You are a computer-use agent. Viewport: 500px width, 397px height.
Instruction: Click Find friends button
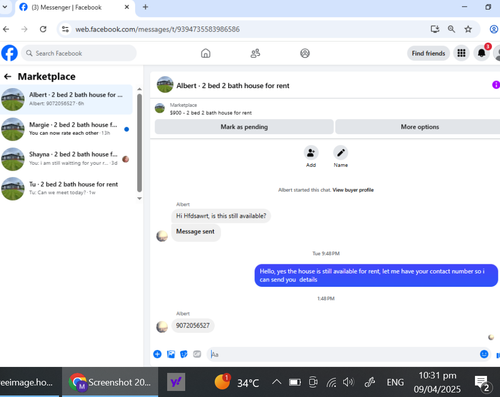point(428,53)
